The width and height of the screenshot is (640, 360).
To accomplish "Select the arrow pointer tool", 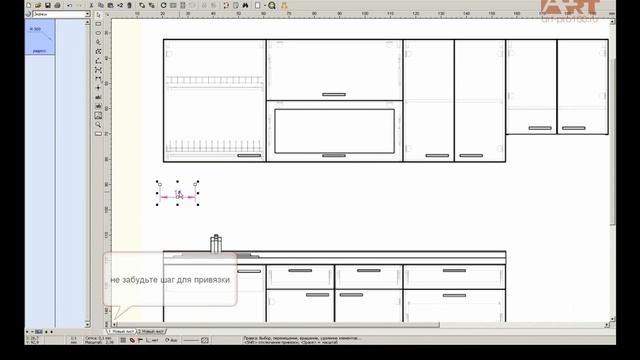I will click(98, 15).
